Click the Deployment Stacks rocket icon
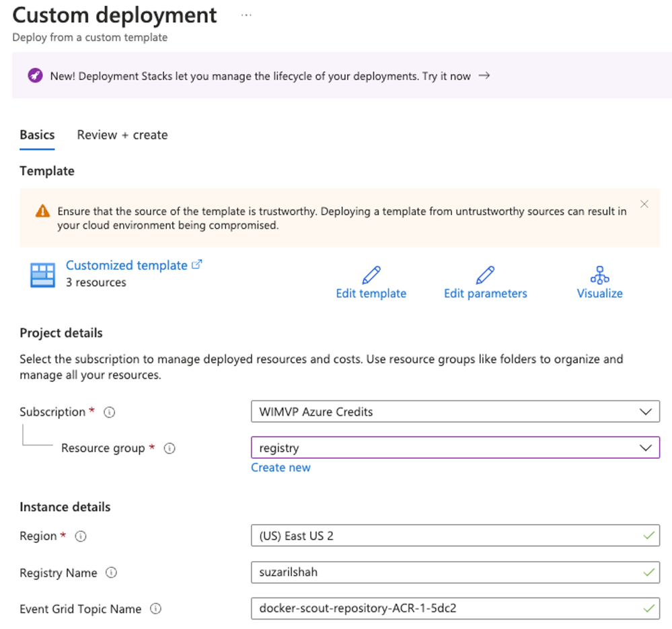 35,76
